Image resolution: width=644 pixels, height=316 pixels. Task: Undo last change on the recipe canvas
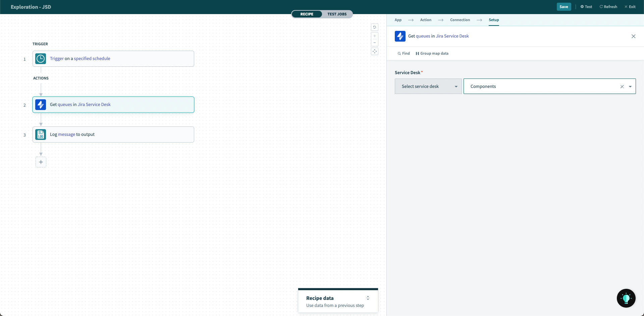click(375, 27)
